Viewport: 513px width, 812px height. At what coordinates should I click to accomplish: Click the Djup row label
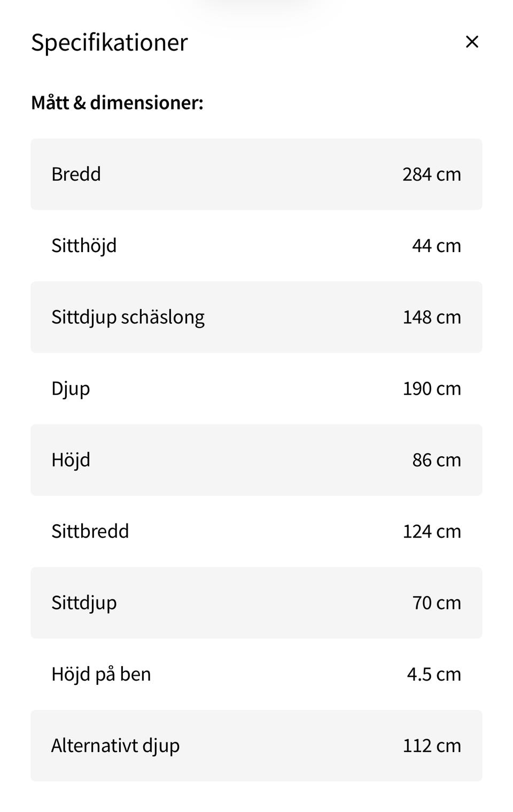pyautogui.click(x=71, y=389)
